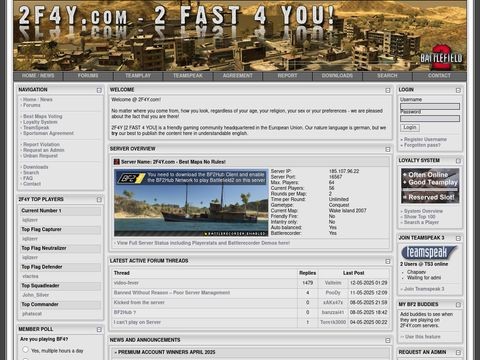Open Report Violation navigation link
This screenshot has width=480, height=360.
click(41, 144)
